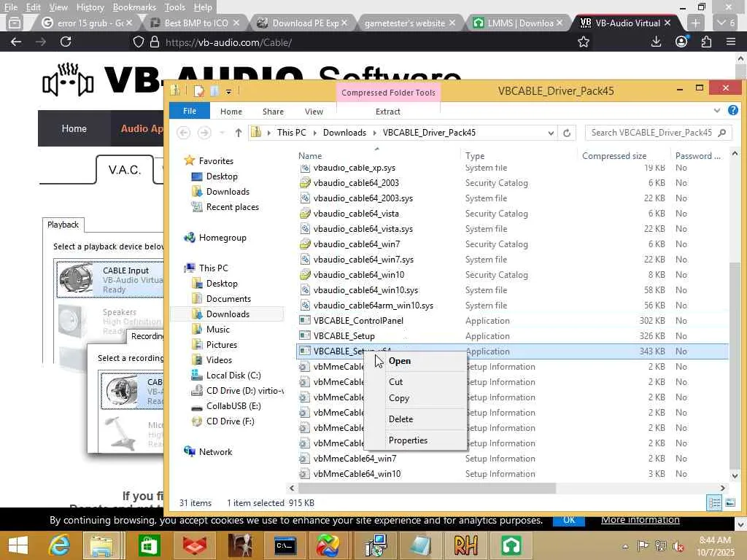Open File Explorer taskbar icon
Viewport: 747px width, 560px height.
pyautogui.click(x=102, y=545)
